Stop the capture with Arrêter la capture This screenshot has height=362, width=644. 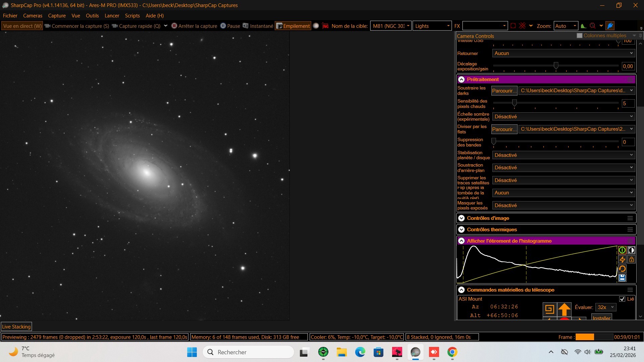194,26
